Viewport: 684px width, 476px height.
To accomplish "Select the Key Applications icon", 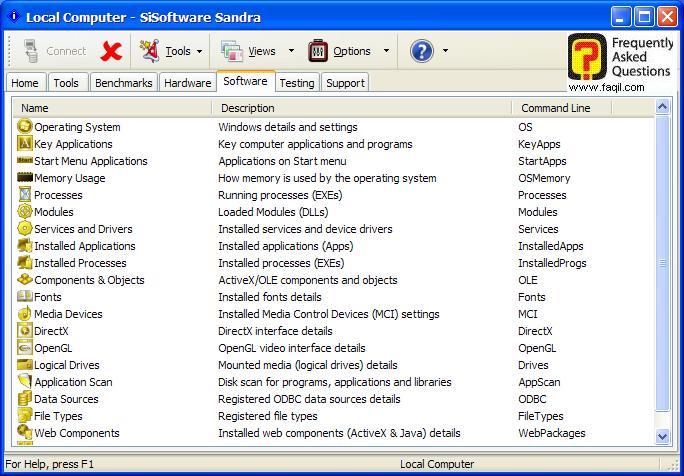I will pos(25,144).
